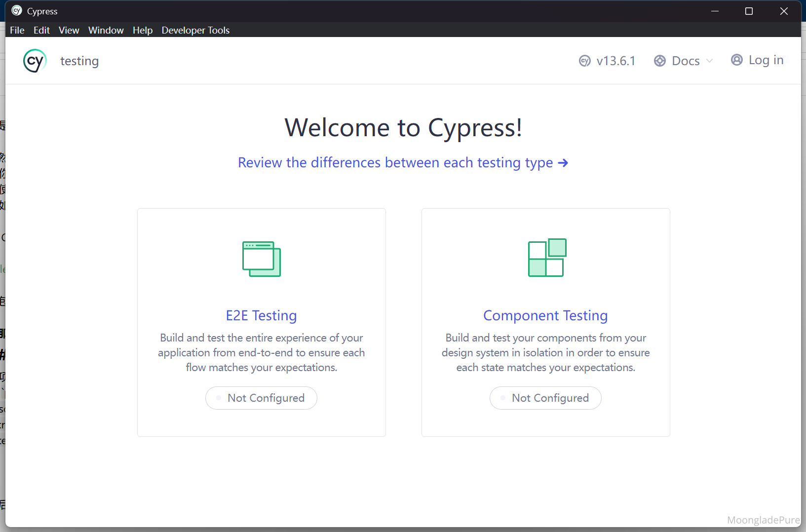
Task: Click the Component Testing blocks icon
Action: click(546, 258)
